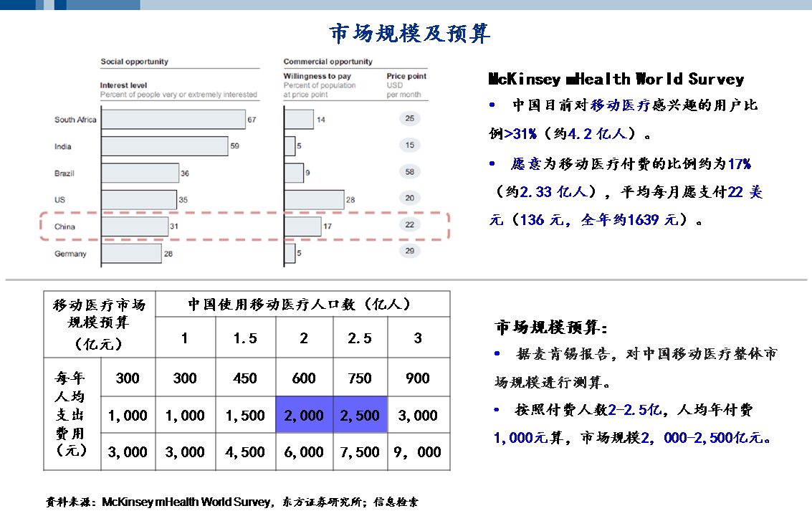Click Germany's price point bubble 29
The image size is (812, 516).
pos(410,251)
